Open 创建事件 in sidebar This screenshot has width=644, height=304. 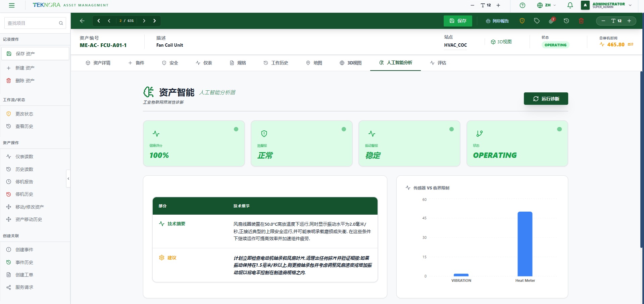35,250
